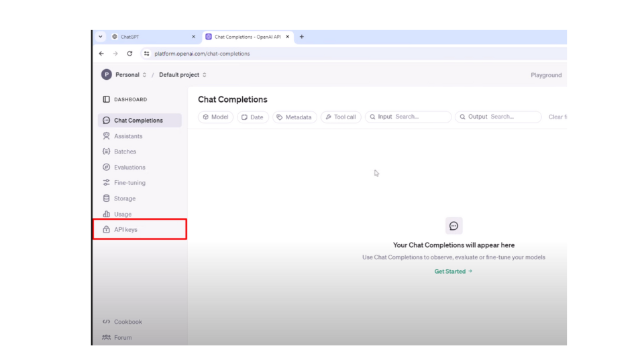This screenshot has width=644, height=362.
Task: Select the Chat Completions - OpenAI API tab
Action: (x=248, y=37)
